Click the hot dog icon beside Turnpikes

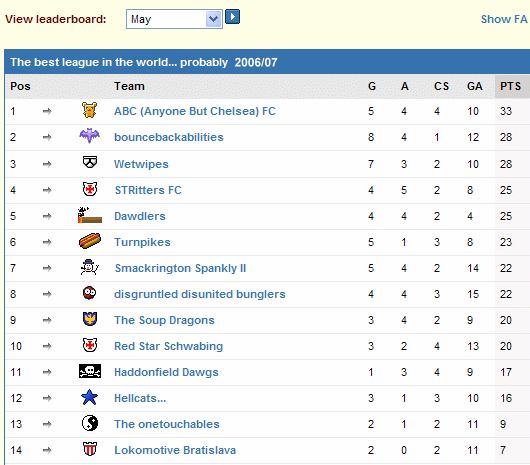click(x=90, y=241)
